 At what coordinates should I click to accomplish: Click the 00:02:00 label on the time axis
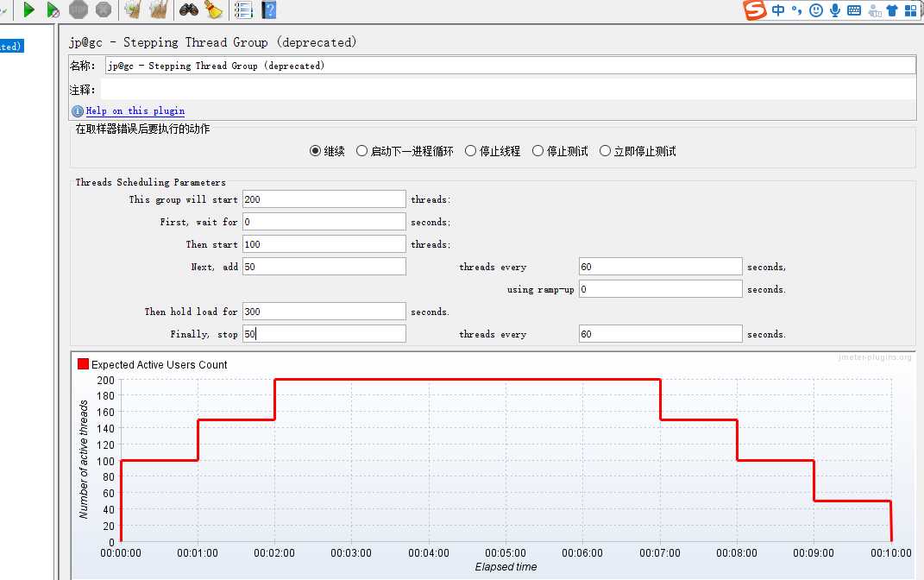tap(274, 553)
